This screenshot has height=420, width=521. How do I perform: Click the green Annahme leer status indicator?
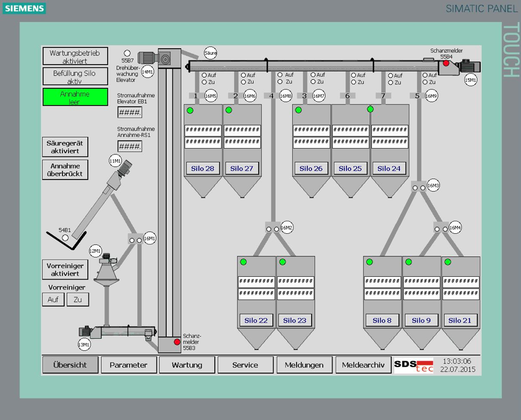(75, 98)
